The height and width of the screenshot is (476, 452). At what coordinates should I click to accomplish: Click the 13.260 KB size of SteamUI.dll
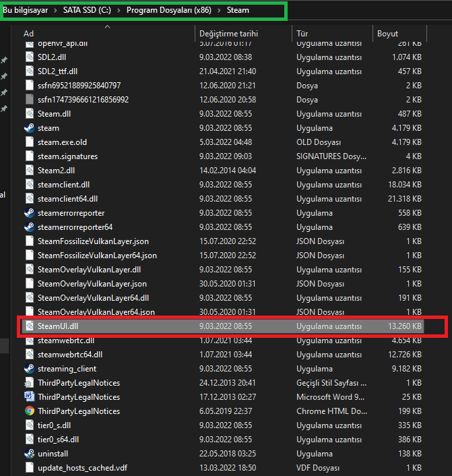coord(405,326)
